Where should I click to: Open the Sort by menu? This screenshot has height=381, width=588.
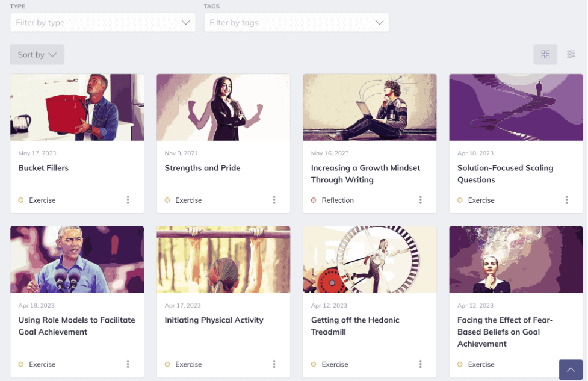point(37,54)
